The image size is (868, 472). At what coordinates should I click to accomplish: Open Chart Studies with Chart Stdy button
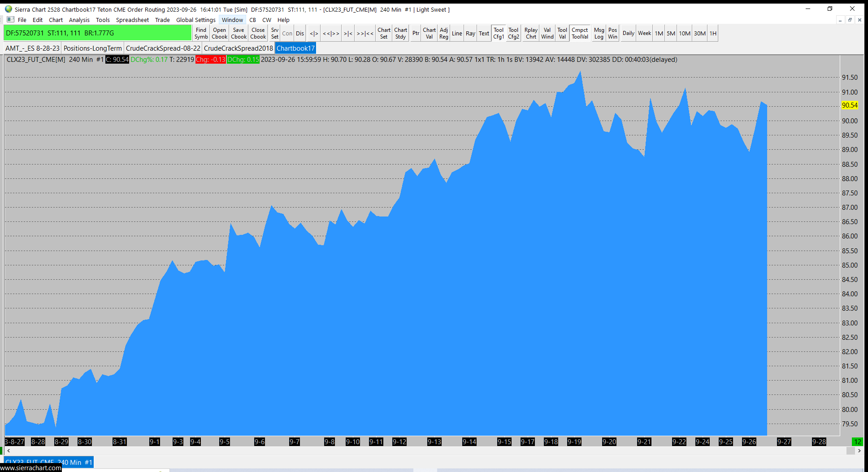click(400, 33)
